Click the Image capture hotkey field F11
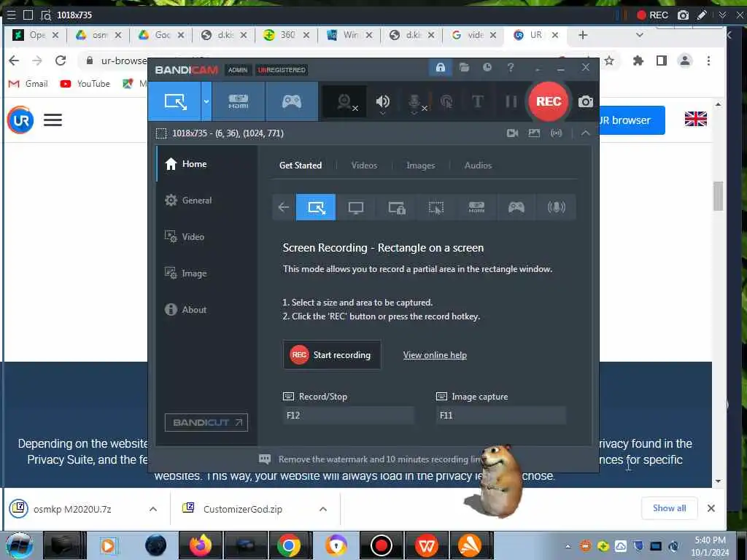 pyautogui.click(x=500, y=415)
